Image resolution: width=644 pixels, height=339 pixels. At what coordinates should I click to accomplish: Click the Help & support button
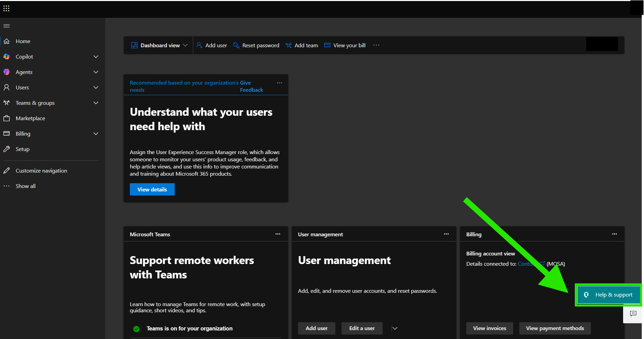[x=608, y=295]
